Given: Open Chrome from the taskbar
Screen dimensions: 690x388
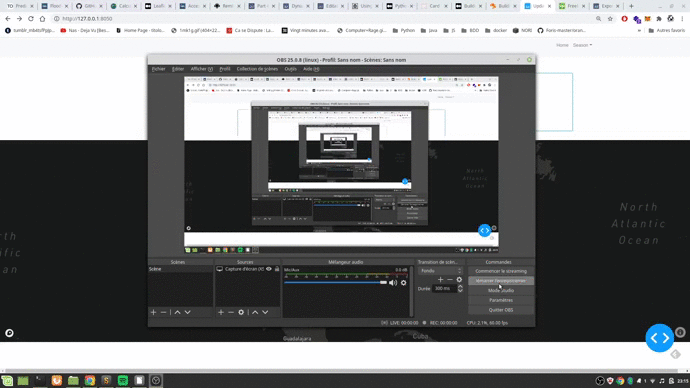Looking at the screenshot, I should coord(90,381).
